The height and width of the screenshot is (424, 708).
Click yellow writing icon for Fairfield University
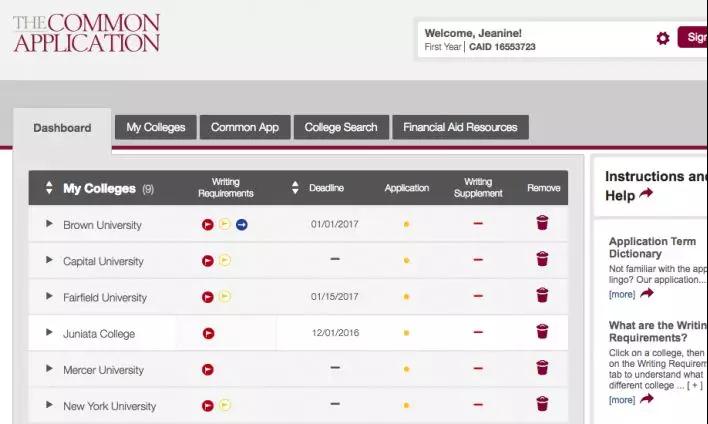point(225,297)
